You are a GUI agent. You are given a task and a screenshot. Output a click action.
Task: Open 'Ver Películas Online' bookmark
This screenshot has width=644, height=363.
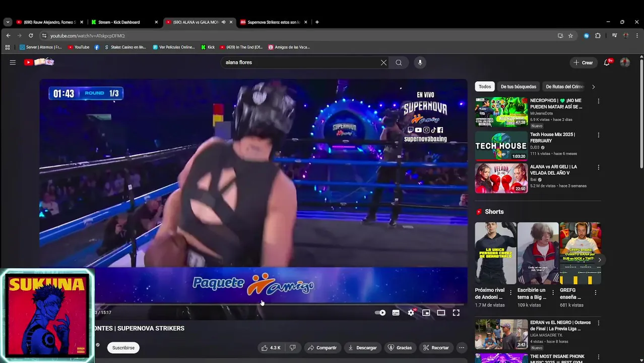(174, 47)
